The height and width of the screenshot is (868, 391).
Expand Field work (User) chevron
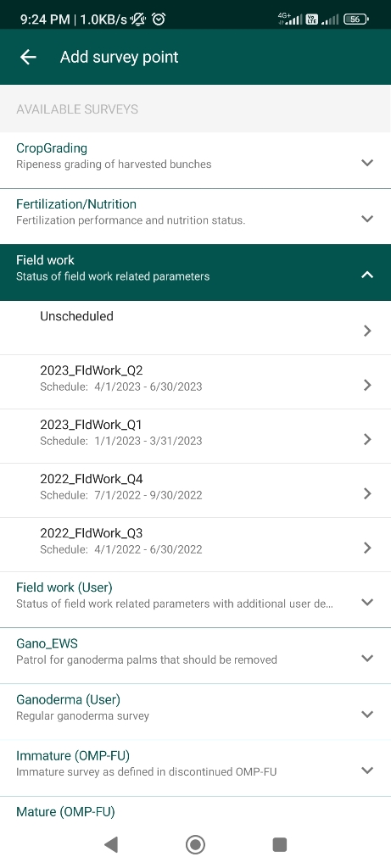[x=367, y=603]
